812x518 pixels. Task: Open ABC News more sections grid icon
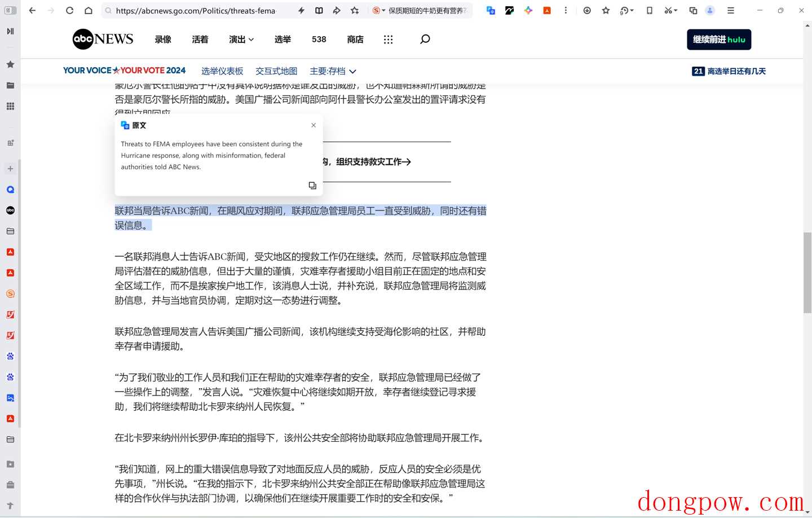click(x=388, y=39)
